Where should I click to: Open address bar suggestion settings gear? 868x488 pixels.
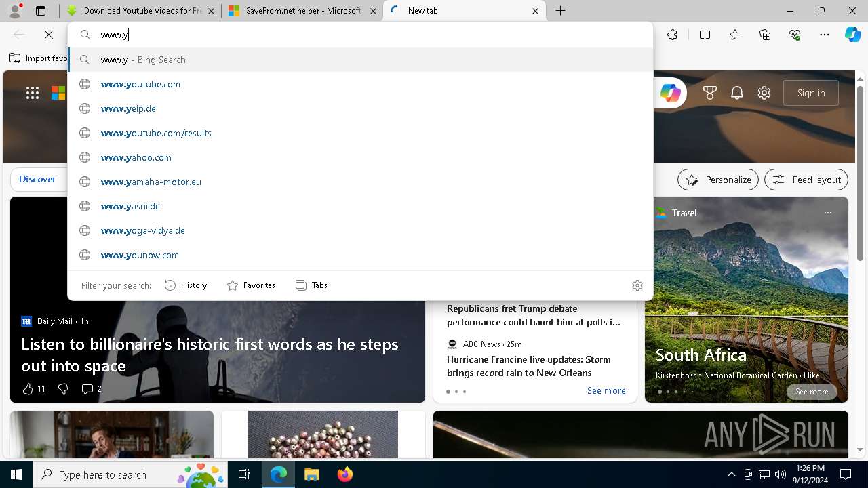[637, 285]
